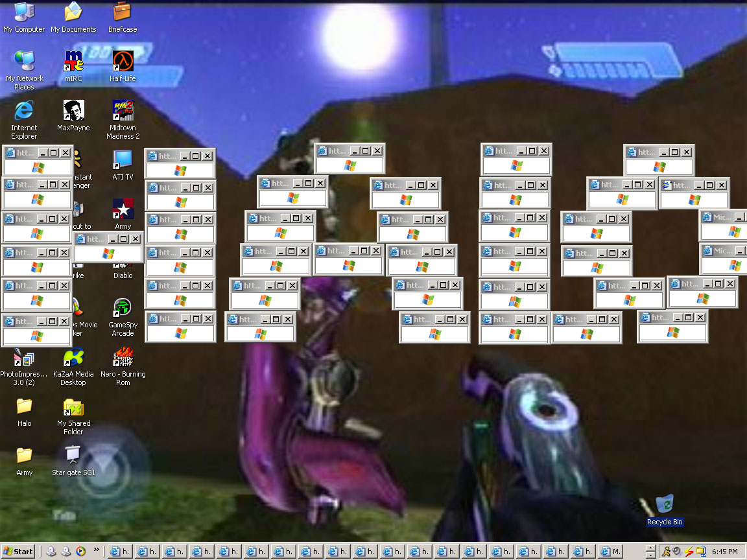Screen dimensions: 747x560
Task: Launch Windows Media Player from Quick Launch
Action: click(x=80, y=552)
